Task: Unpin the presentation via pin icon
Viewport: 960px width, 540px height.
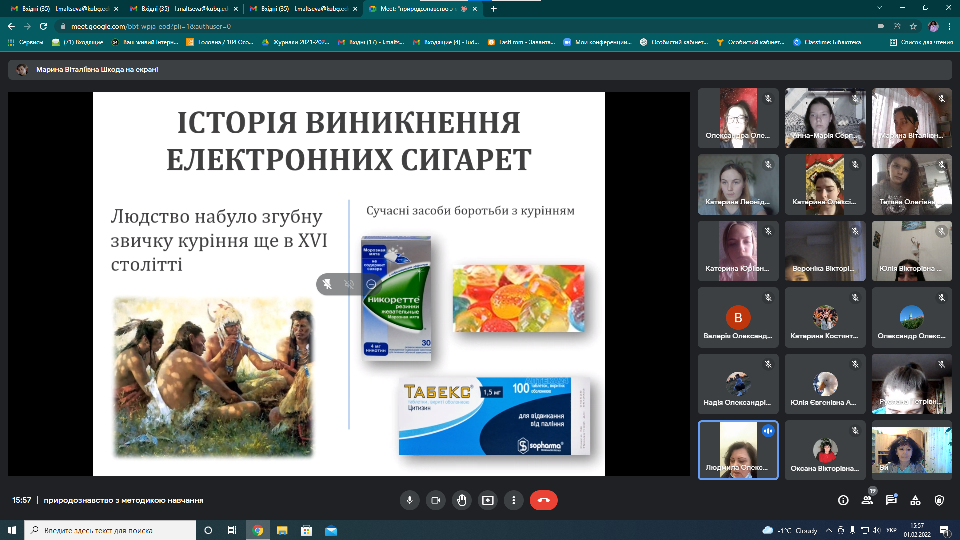Action: (x=328, y=284)
